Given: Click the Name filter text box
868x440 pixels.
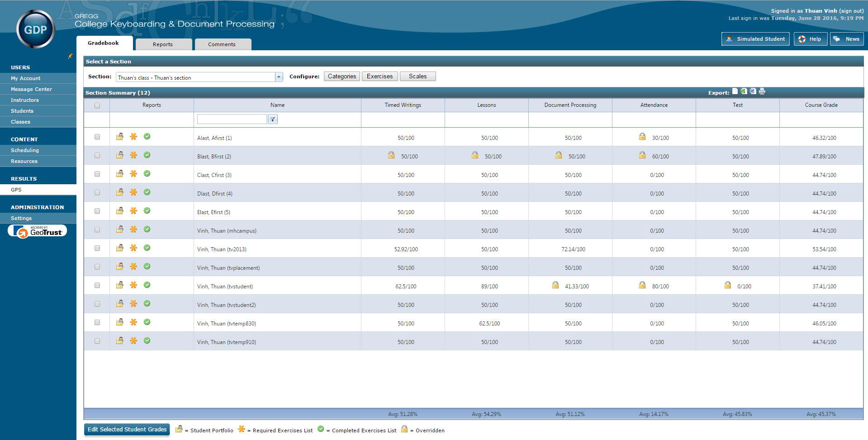Looking at the screenshot, I should coord(232,119).
